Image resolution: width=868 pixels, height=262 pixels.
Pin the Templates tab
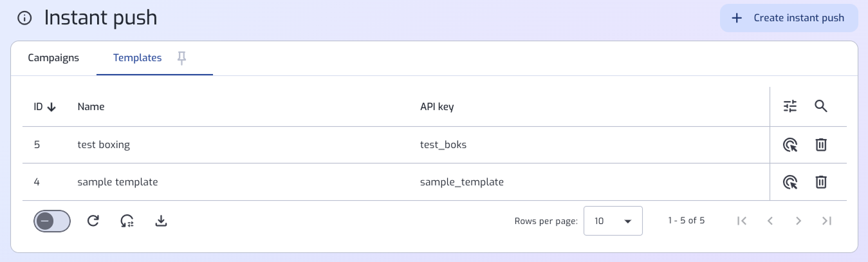tap(182, 58)
